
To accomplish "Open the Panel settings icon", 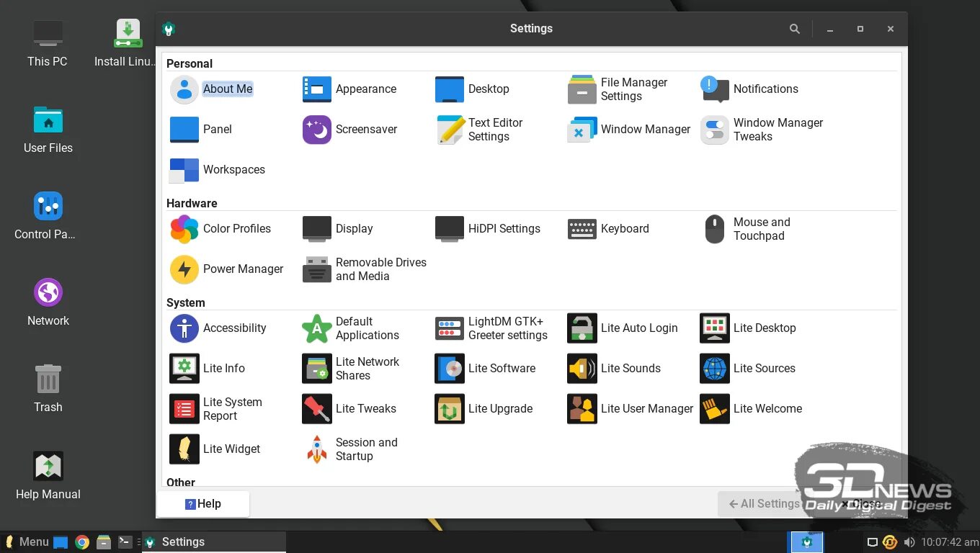I will pos(184,130).
